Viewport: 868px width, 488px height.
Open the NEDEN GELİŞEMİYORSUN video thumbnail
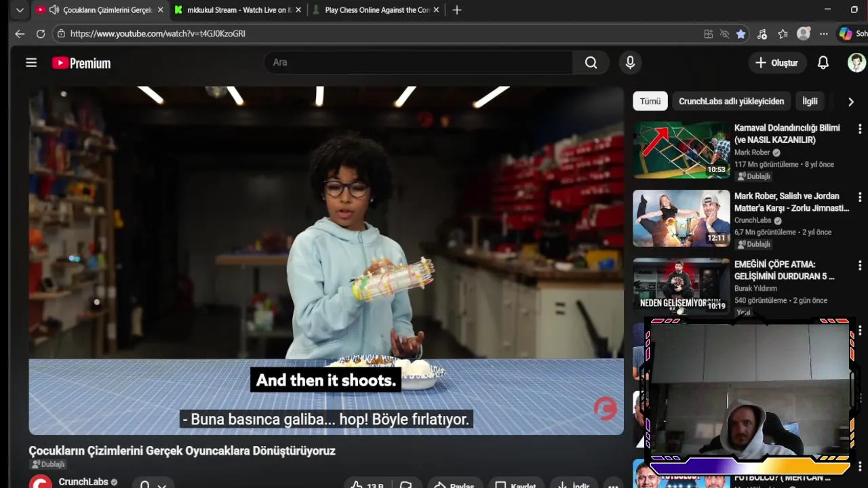[x=682, y=285]
